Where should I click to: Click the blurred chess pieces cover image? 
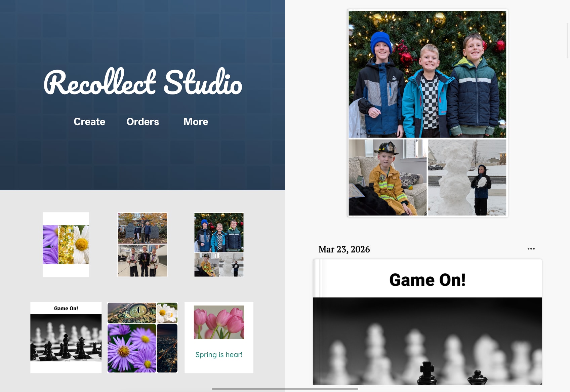(x=427, y=341)
